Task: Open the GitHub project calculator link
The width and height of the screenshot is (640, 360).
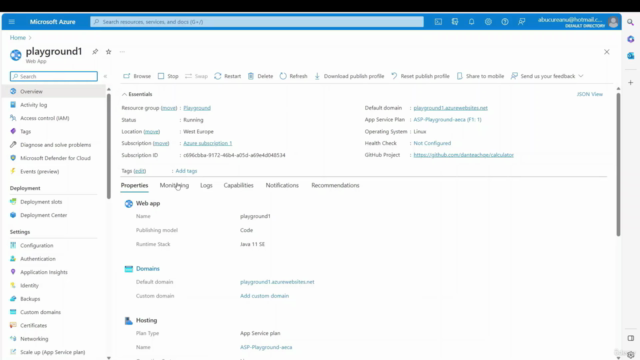Action: (x=463, y=155)
